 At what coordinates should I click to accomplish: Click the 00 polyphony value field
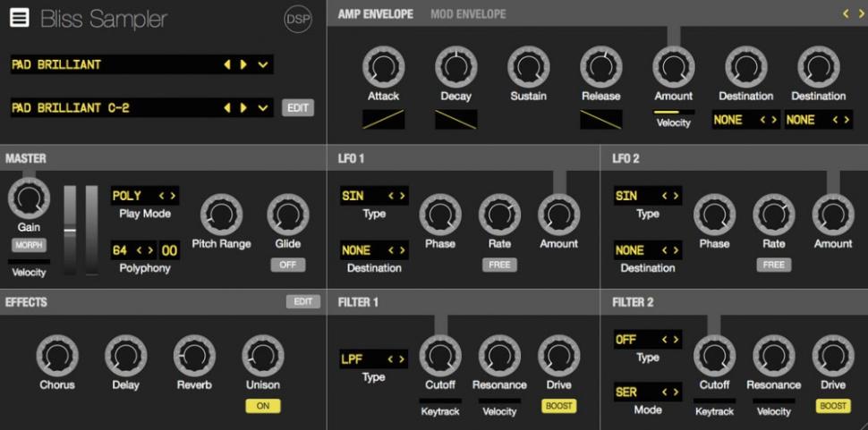tap(169, 250)
